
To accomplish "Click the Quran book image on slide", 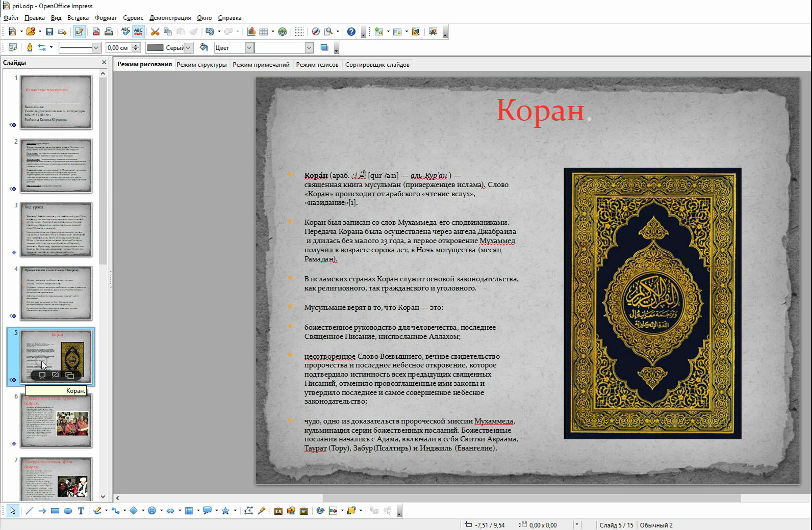I will tap(652, 303).
